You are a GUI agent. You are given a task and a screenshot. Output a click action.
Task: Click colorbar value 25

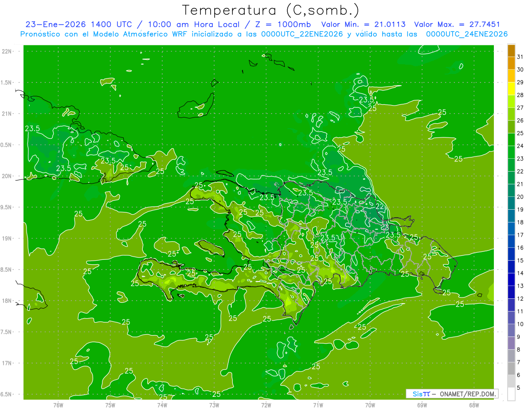pos(520,133)
